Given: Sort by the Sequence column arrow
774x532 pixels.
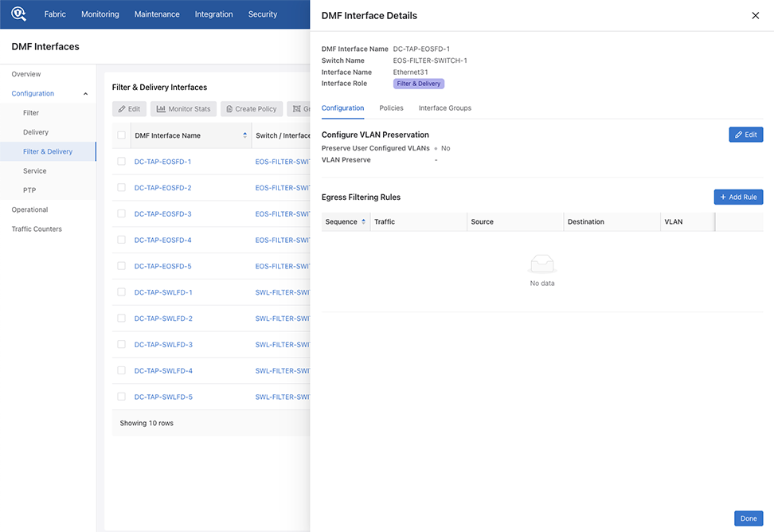Looking at the screenshot, I should 364,222.
